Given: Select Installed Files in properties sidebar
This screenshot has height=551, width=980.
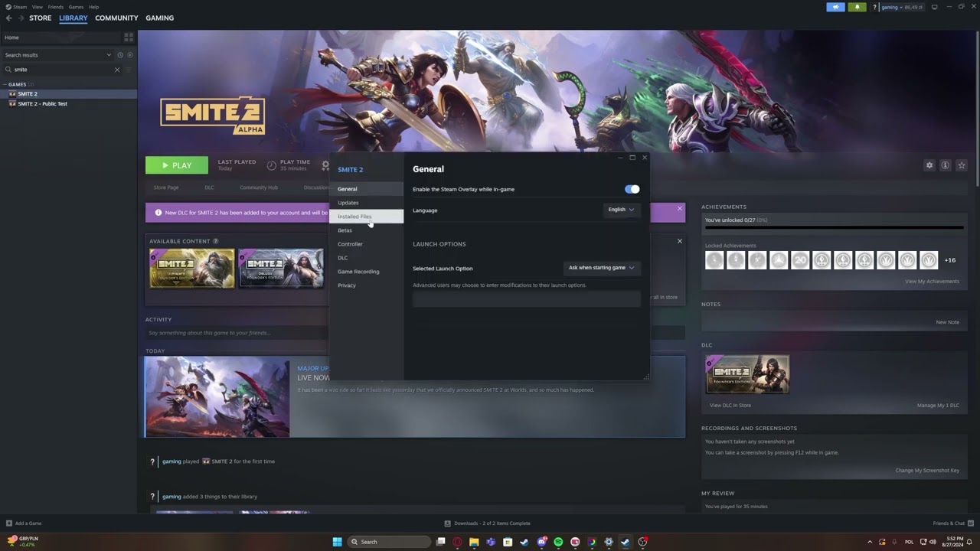Looking at the screenshot, I should point(366,217).
